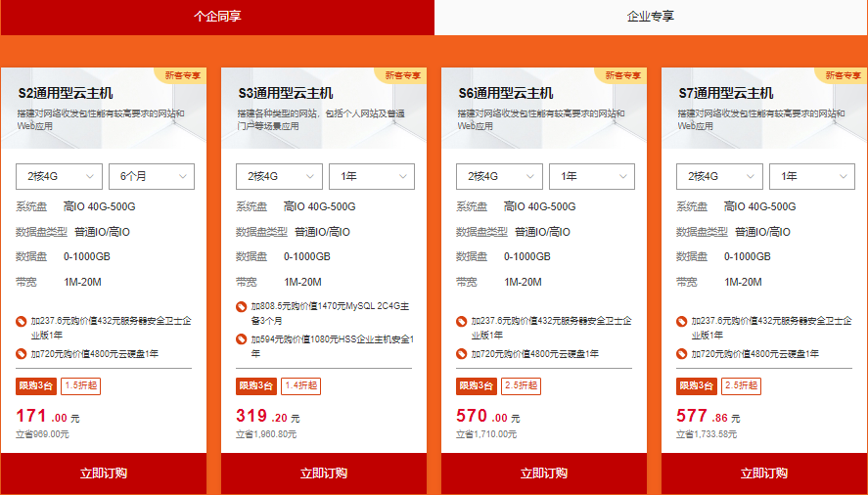This screenshot has width=868, height=495.
Task: Click the S6 card's 服务器安全卫士 add-on icon
Action: pyautogui.click(x=462, y=321)
